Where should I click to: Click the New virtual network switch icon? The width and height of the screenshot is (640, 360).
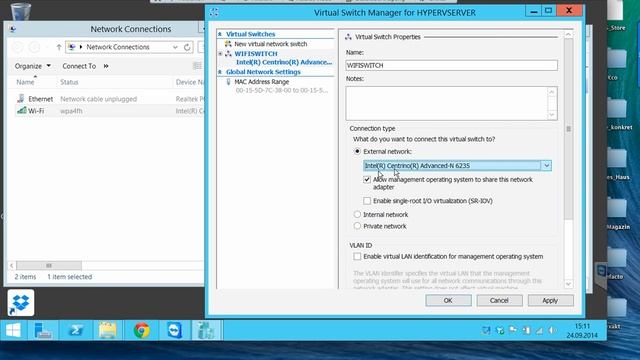pyautogui.click(x=229, y=44)
